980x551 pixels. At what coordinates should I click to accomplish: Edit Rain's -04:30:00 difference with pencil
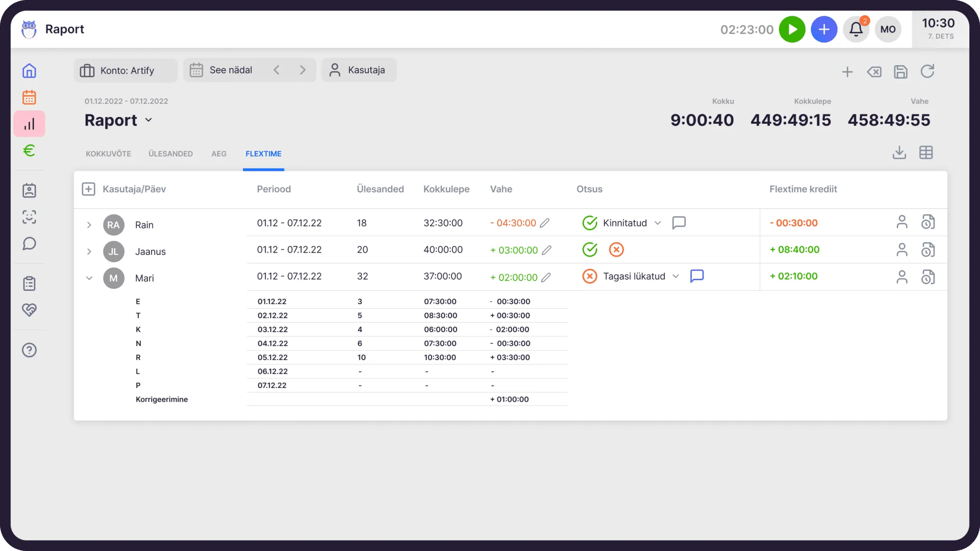tap(545, 223)
